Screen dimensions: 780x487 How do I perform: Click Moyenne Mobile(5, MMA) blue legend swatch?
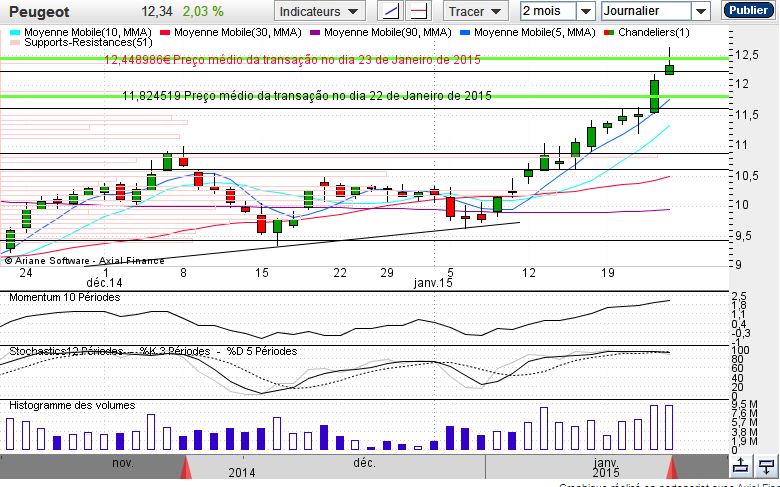tap(465, 33)
